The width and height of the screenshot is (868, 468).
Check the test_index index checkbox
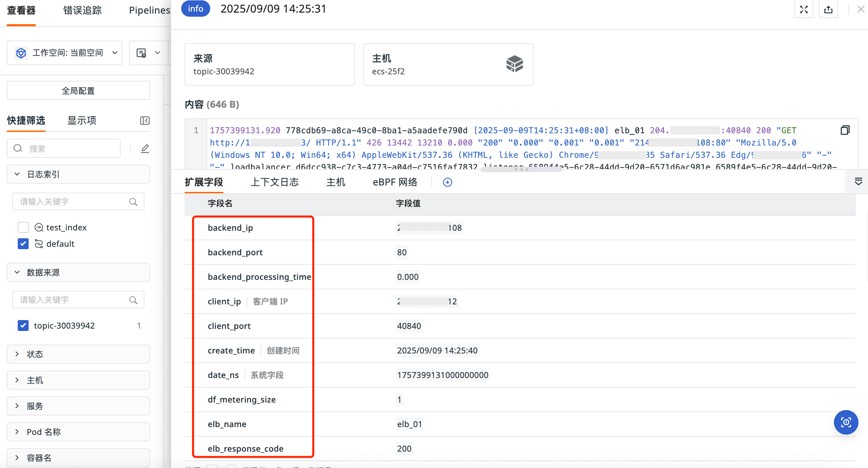(23, 227)
